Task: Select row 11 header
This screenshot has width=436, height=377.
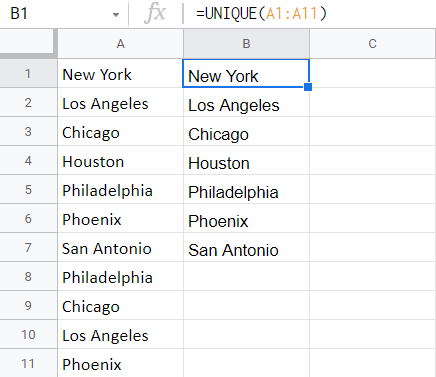Action: click(x=28, y=363)
